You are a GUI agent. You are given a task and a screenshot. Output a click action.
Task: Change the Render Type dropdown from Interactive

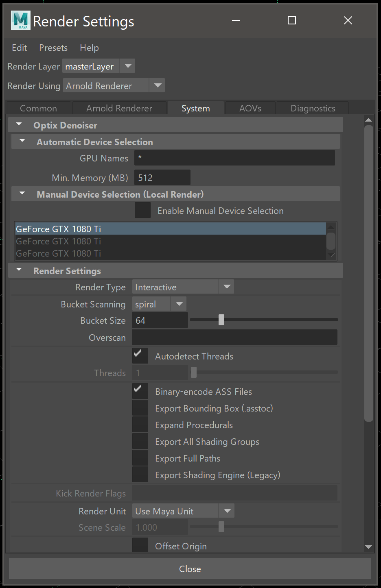coord(226,287)
